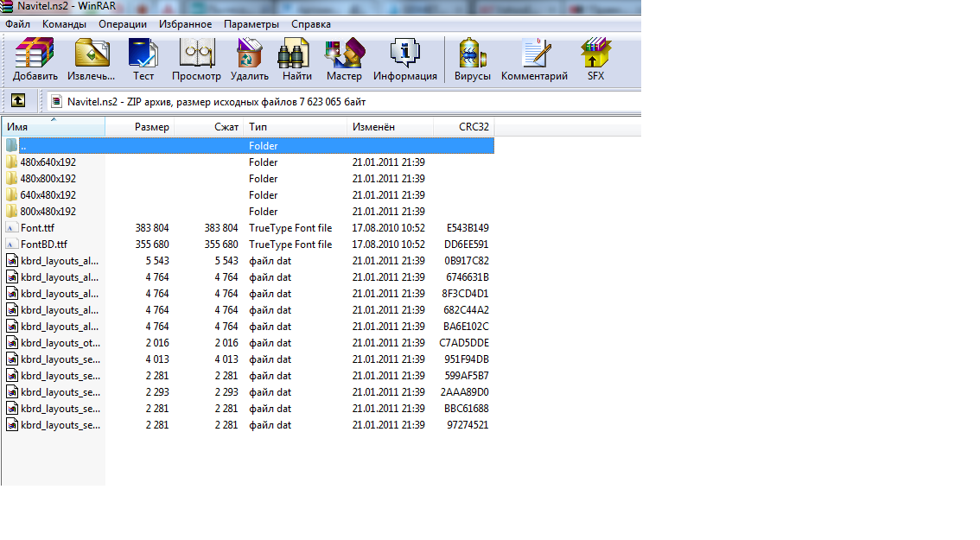Launch the Мастер (Wizard) toolbar icon
The image size is (980, 540).
(x=344, y=59)
